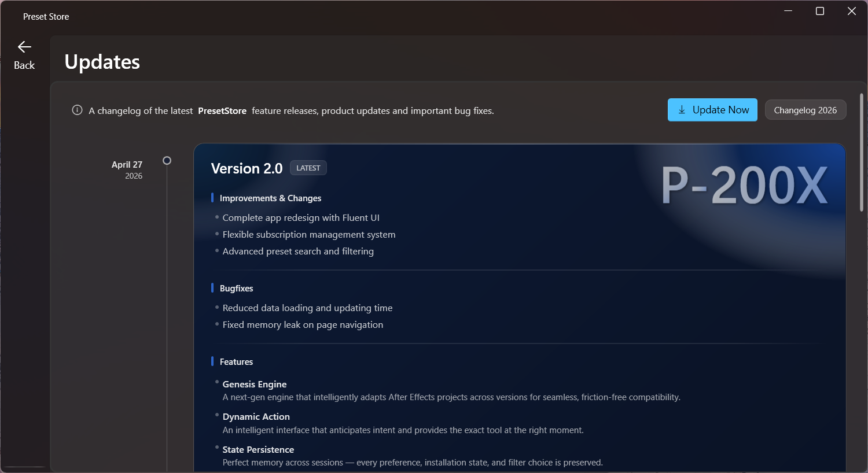This screenshot has height=473, width=868.
Task: Open the Changelog 2026 button
Action: click(806, 110)
